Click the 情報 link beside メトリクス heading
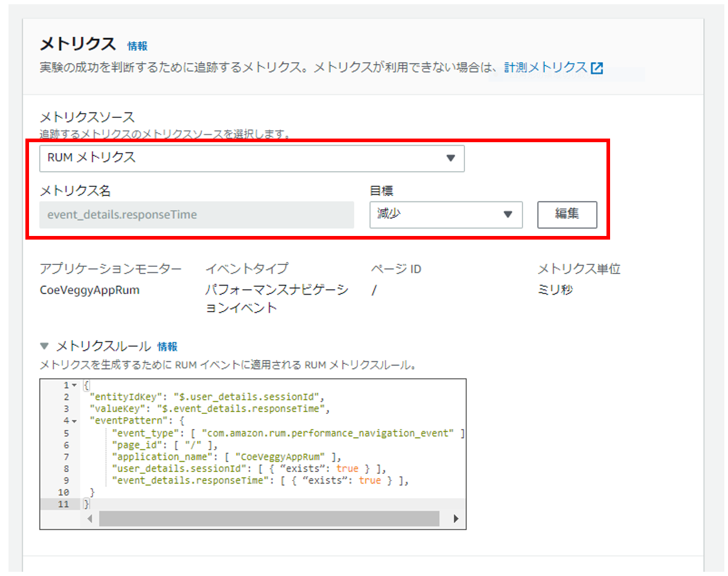Viewport: 728px width, 576px height. point(137,46)
